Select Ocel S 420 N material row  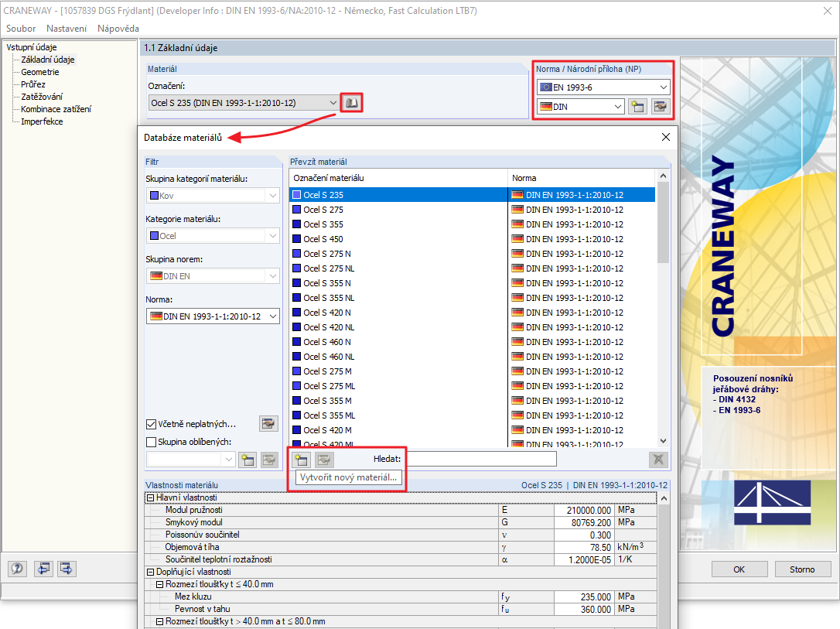(472, 313)
